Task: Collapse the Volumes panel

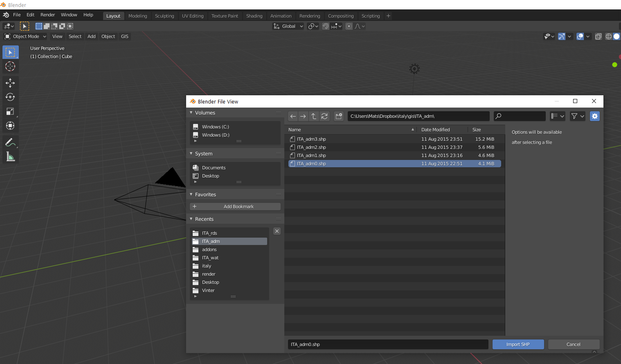Action: point(191,112)
